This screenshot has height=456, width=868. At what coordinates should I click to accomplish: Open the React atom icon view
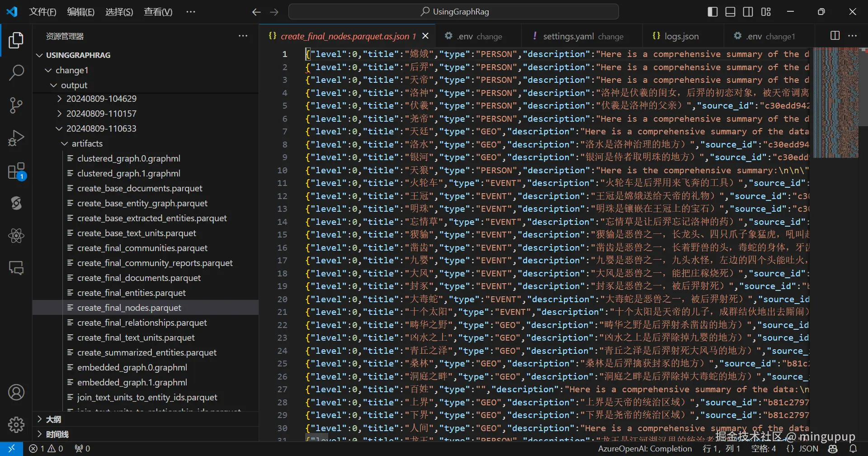click(16, 236)
